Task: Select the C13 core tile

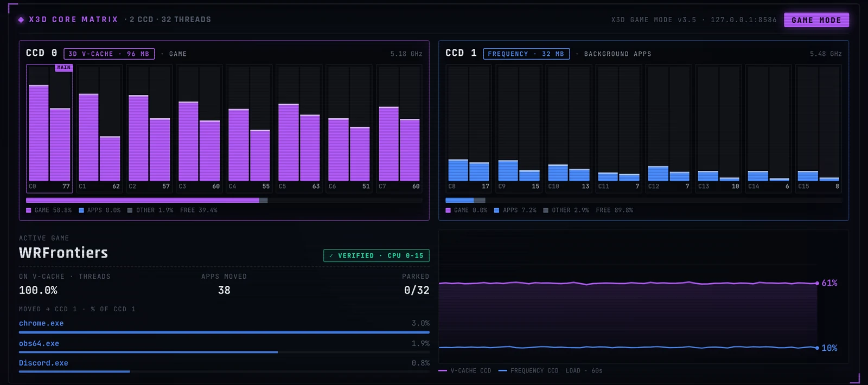Action: tap(718, 129)
